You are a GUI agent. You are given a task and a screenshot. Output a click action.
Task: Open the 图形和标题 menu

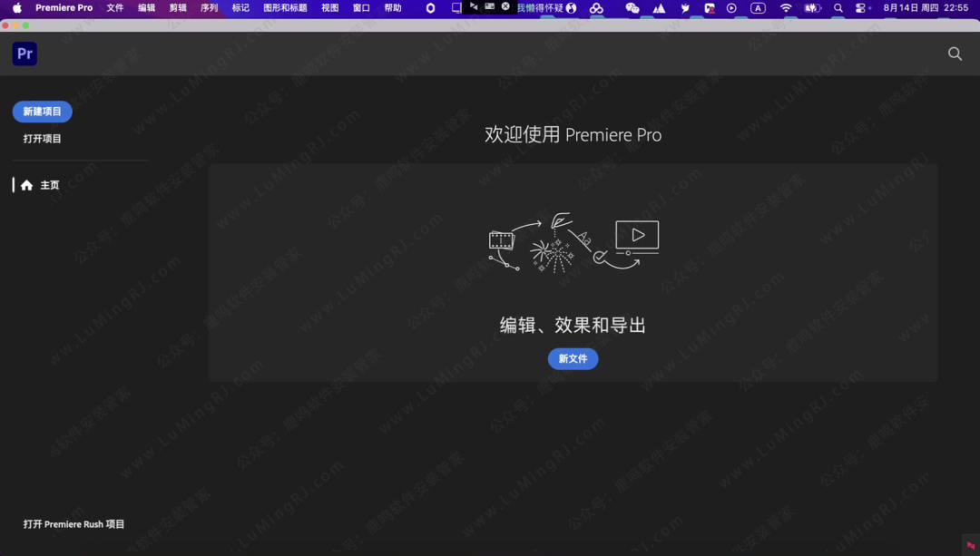point(286,7)
